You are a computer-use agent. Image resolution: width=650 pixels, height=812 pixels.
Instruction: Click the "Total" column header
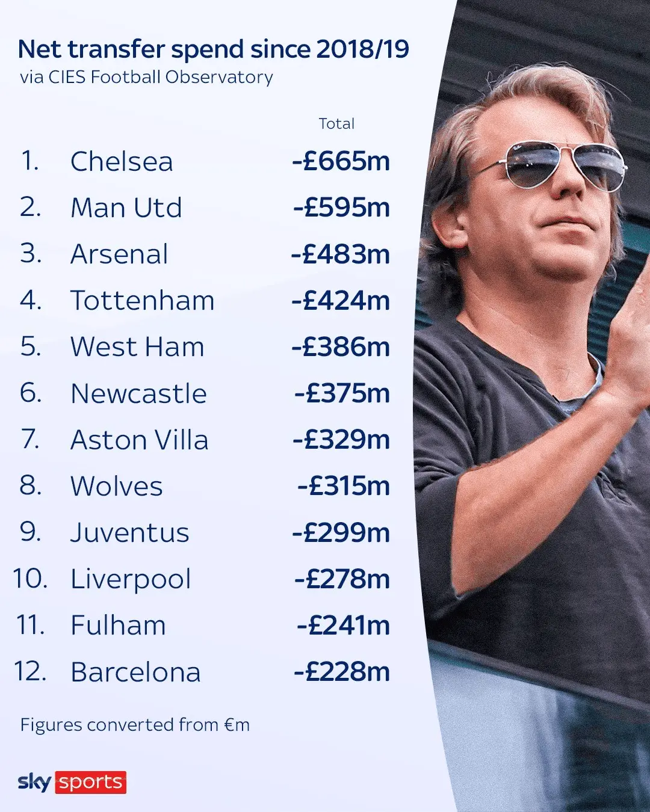(x=336, y=124)
